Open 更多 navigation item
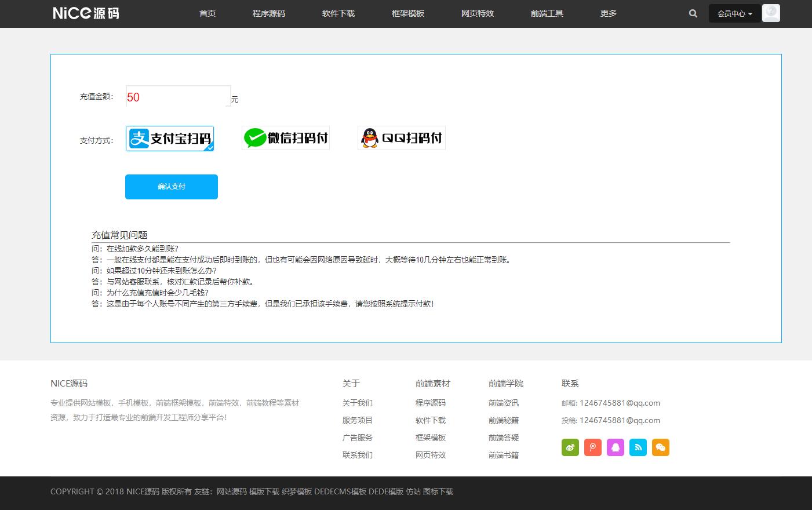This screenshot has height=510, width=812. click(609, 13)
